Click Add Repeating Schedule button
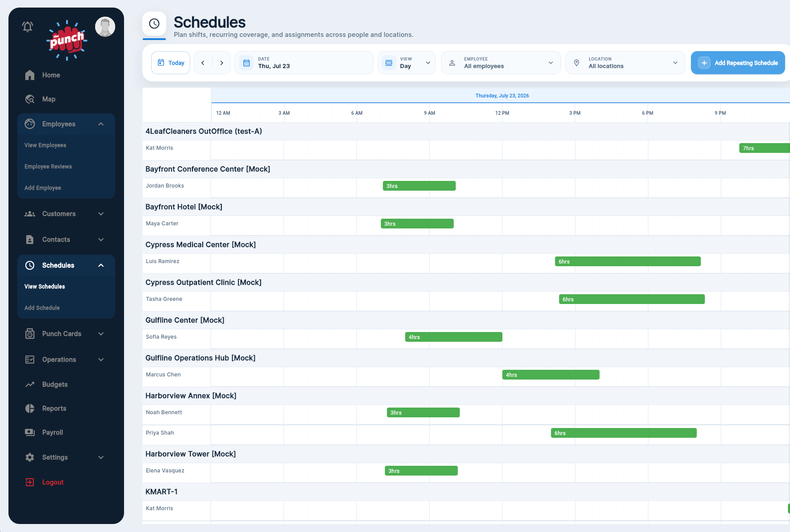Viewport: 790px width, 532px height. coord(738,63)
